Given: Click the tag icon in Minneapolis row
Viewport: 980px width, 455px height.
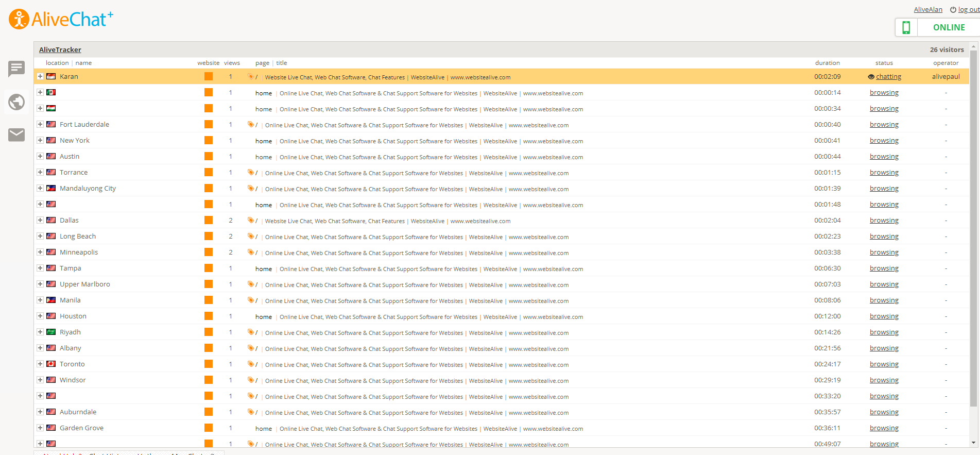Looking at the screenshot, I should click(x=251, y=252).
